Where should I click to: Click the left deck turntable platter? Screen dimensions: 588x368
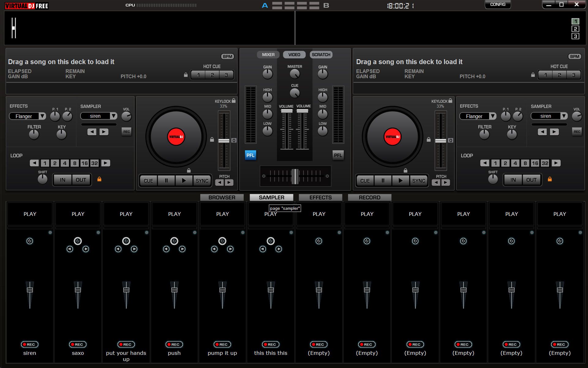point(176,137)
